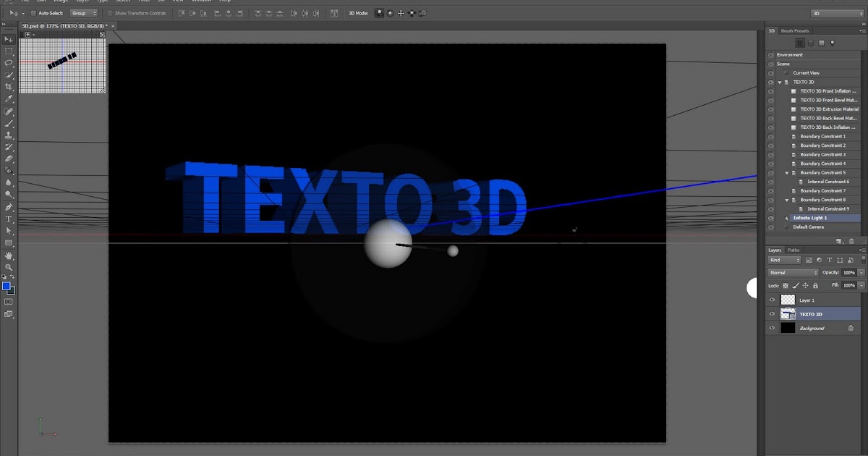Click the Opacity value field
Viewport: 868px width, 456px height.
(849, 273)
